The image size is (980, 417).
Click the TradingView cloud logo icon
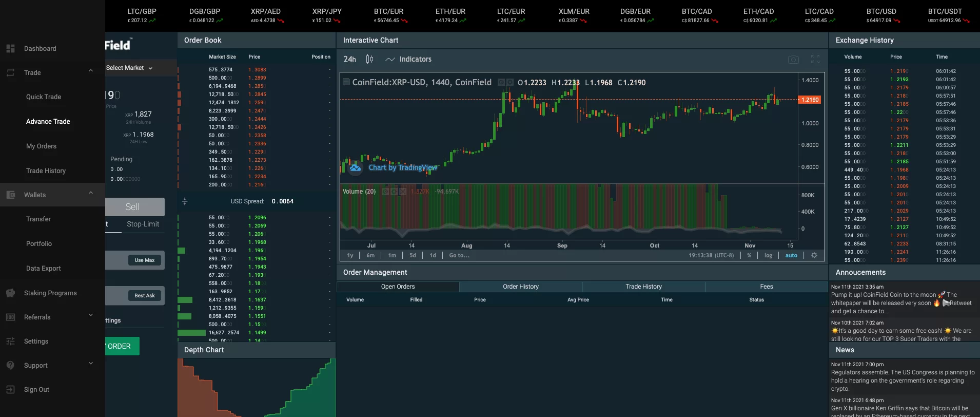pyautogui.click(x=355, y=167)
